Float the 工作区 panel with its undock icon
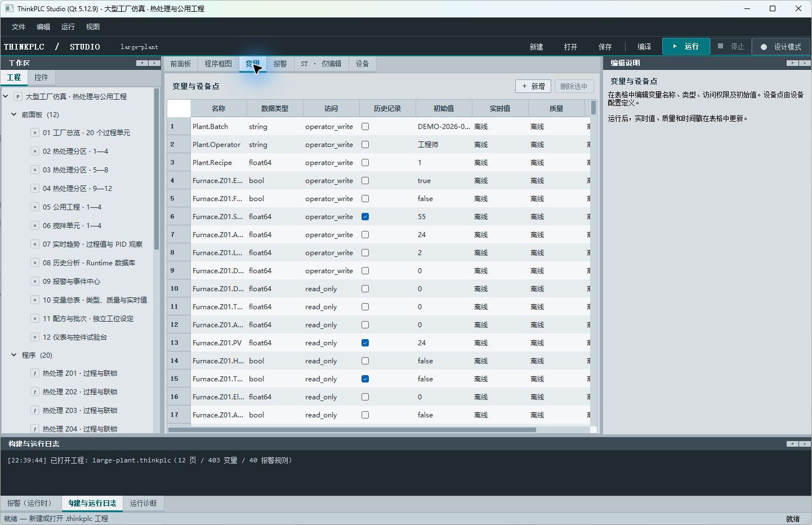The height and width of the screenshot is (525, 812). pyautogui.click(x=142, y=63)
